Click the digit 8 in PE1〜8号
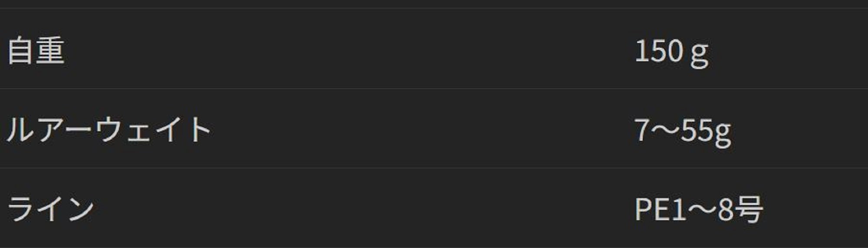This screenshot has height=248, width=868. [x=725, y=209]
